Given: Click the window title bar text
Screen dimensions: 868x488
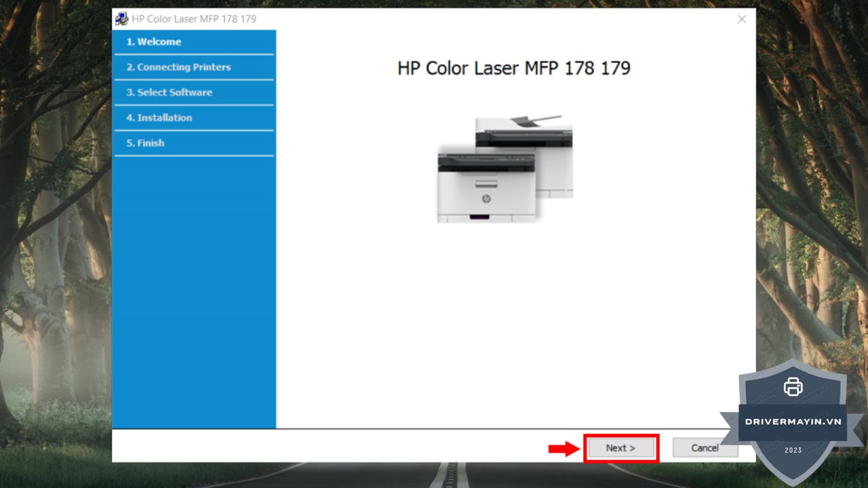Looking at the screenshot, I should [x=194, y=19].
